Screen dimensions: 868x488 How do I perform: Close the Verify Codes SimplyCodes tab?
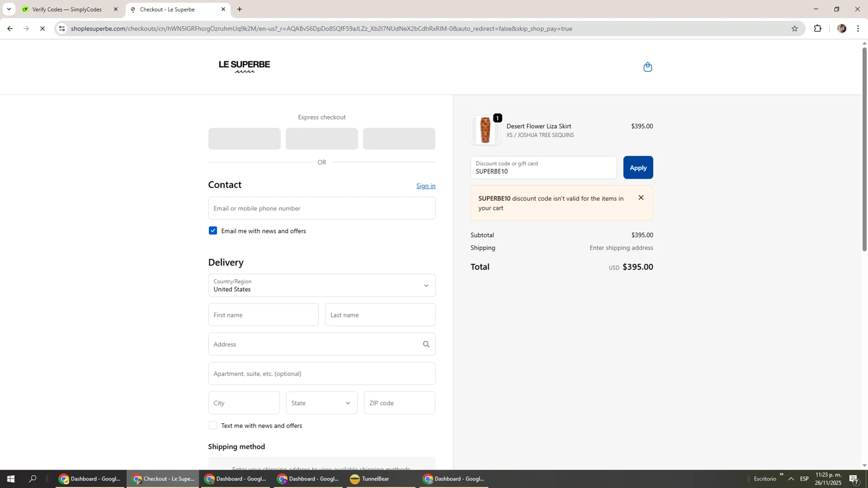(115, 9)
